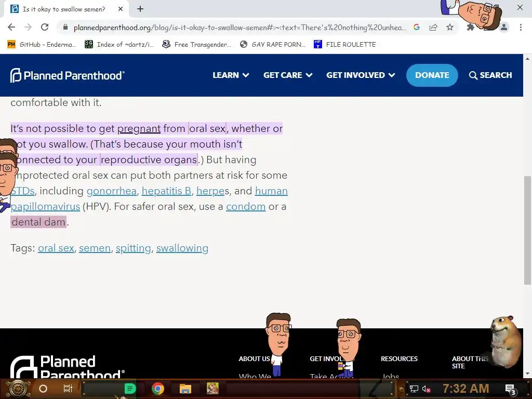Open the Extensions puzzle icon

[470, 27]
